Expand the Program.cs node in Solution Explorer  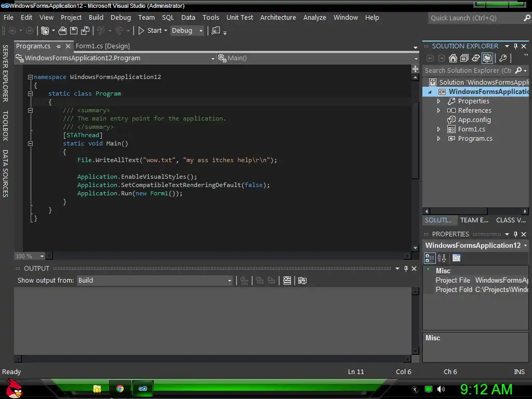click(438, 138)
